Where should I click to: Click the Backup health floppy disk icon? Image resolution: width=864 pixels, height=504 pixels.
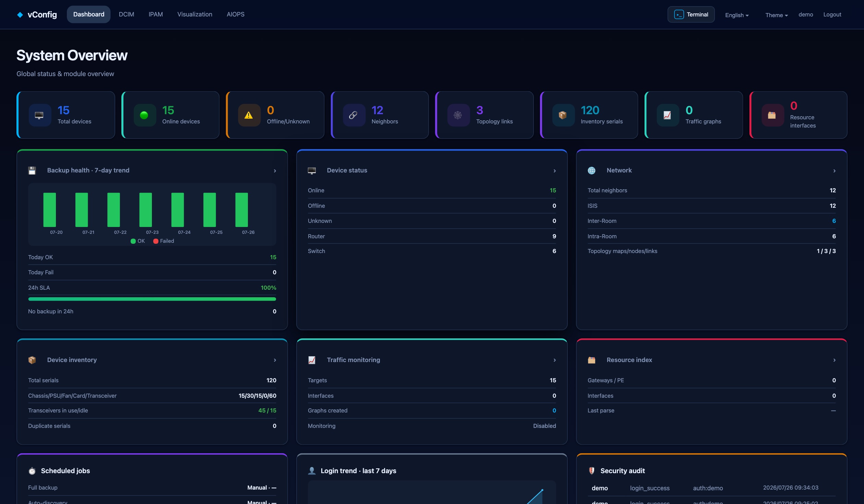tap(32, 170)
